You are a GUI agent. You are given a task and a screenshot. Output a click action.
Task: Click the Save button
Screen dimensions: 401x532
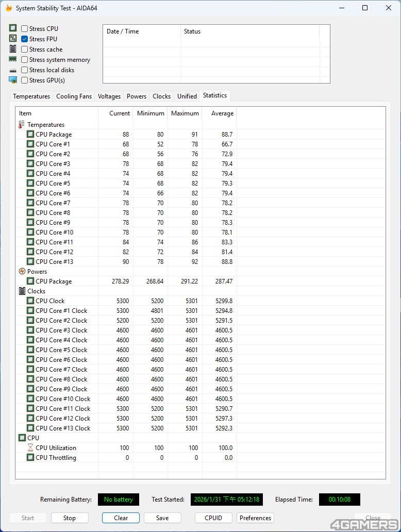[162, 518]
